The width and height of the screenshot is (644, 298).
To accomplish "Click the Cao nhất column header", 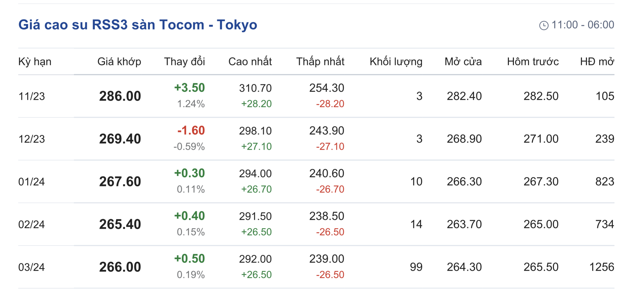I will (x=250, y=62).
